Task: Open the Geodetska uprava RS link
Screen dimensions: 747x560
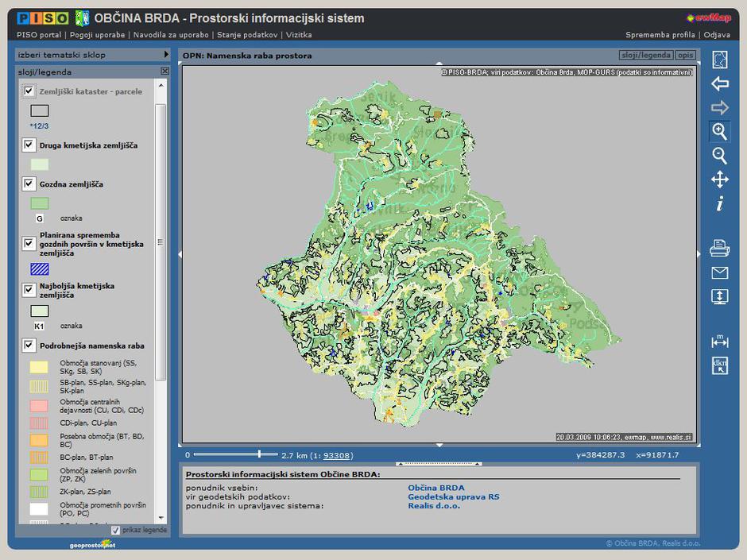Action: 453,497
